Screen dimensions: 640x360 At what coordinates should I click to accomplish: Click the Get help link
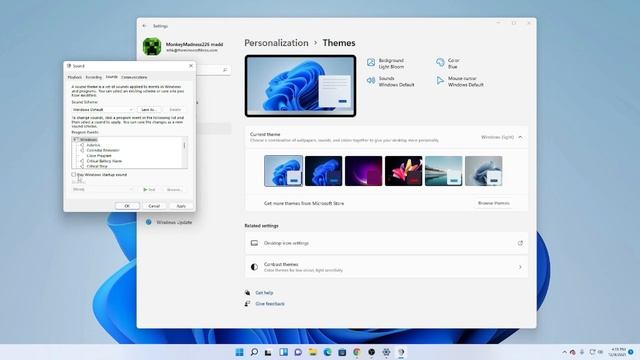click(x=264, y=293)
